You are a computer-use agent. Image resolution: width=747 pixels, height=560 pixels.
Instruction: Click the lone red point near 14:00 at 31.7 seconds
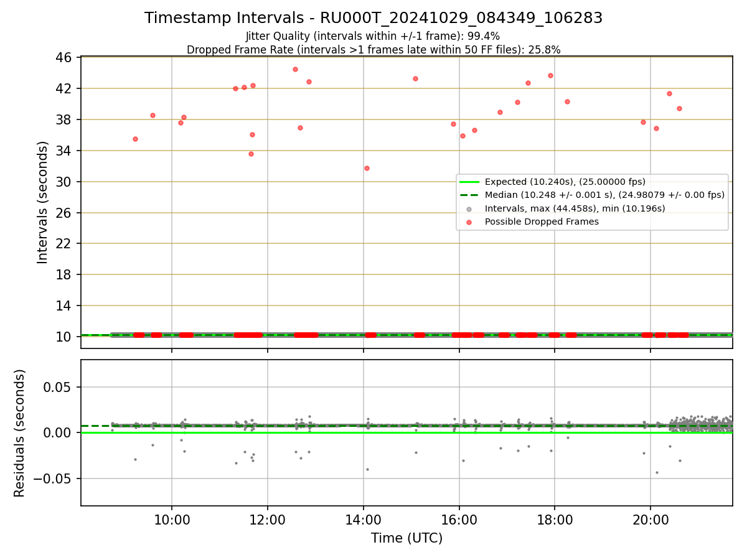367,168
